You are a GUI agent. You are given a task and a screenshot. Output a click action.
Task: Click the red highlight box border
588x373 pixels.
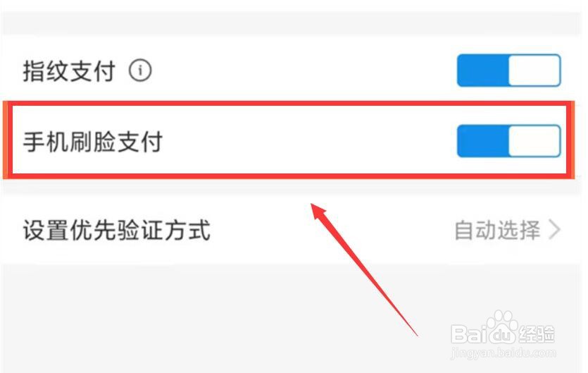(289, 104)
